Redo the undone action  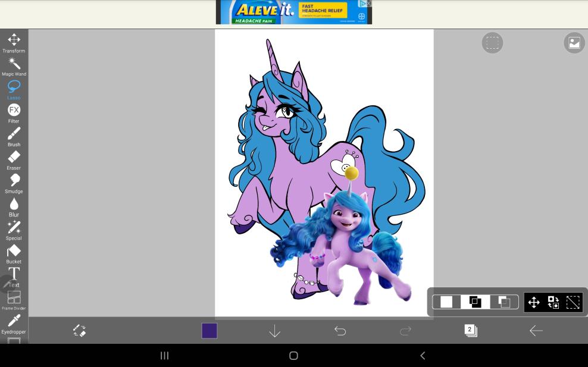[x=405, y=331]
